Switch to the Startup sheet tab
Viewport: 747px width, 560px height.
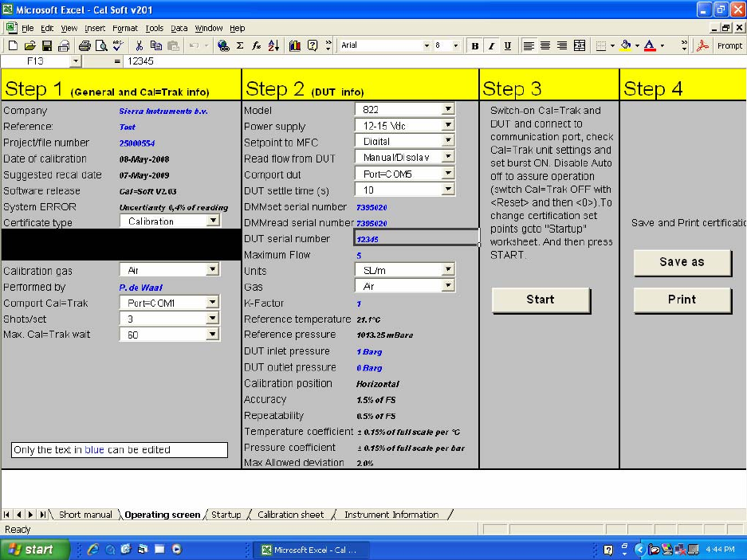226,515
